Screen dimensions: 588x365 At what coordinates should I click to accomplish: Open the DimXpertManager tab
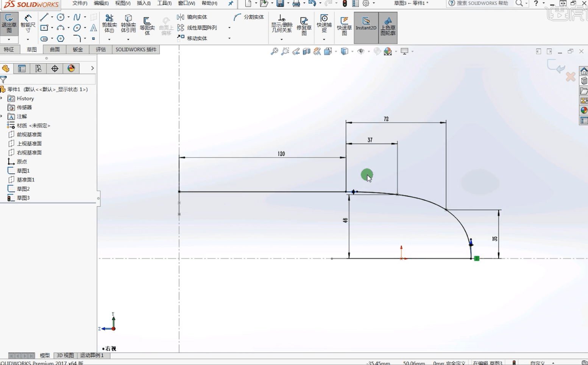pos(55,68)
